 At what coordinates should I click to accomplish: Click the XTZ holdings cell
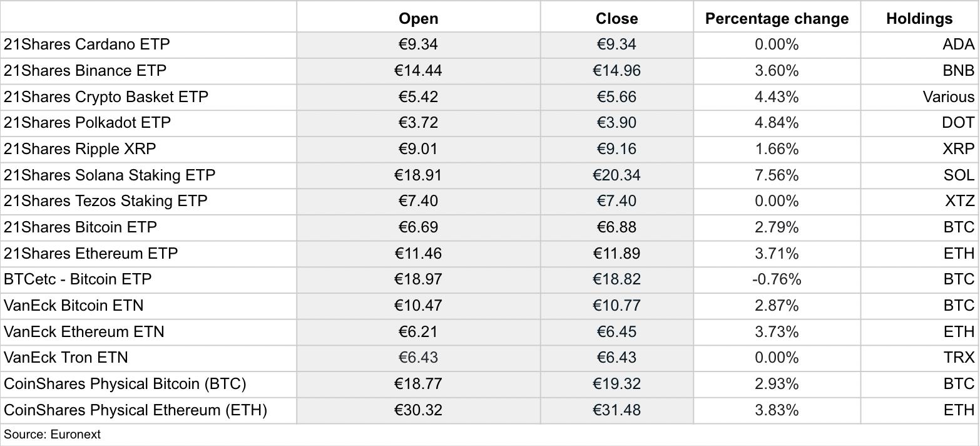(919, 201)
